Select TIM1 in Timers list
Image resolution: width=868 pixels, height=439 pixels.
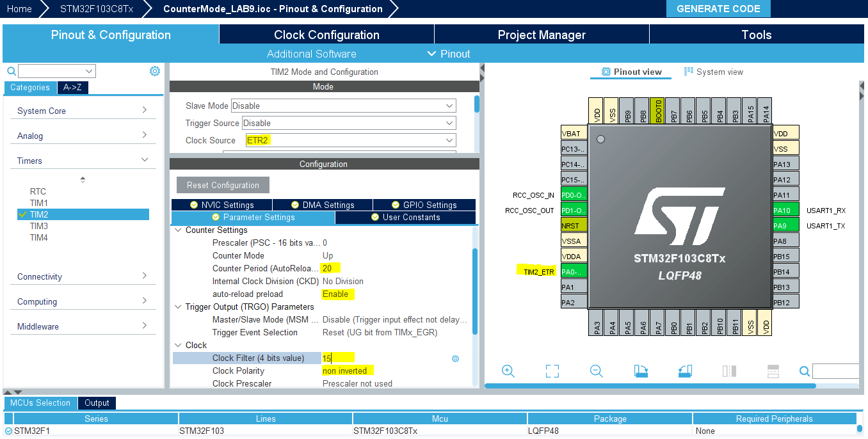tap(39, 203)
